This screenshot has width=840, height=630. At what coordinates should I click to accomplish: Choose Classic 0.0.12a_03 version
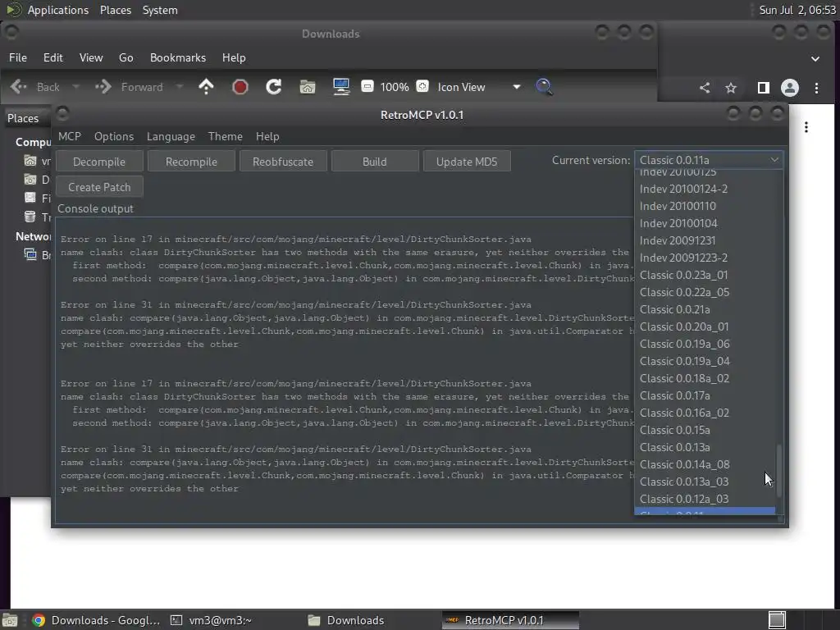click(x=705, y=499)
